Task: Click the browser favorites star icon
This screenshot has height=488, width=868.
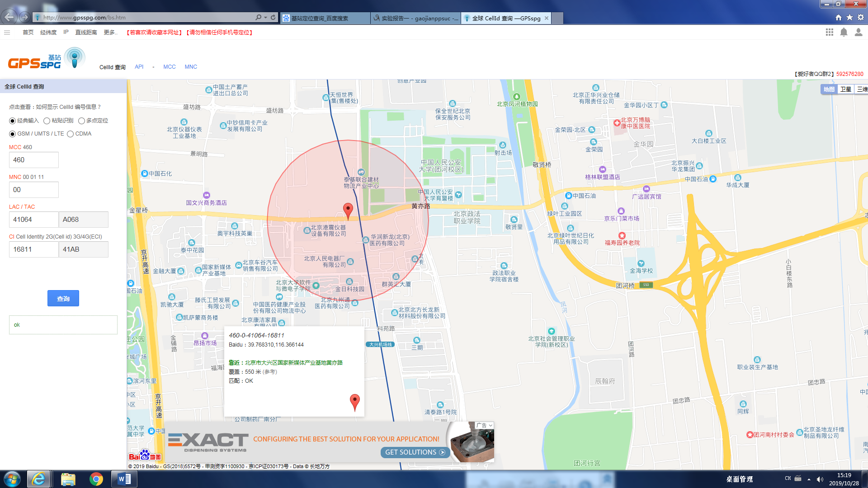Action: 849,18
